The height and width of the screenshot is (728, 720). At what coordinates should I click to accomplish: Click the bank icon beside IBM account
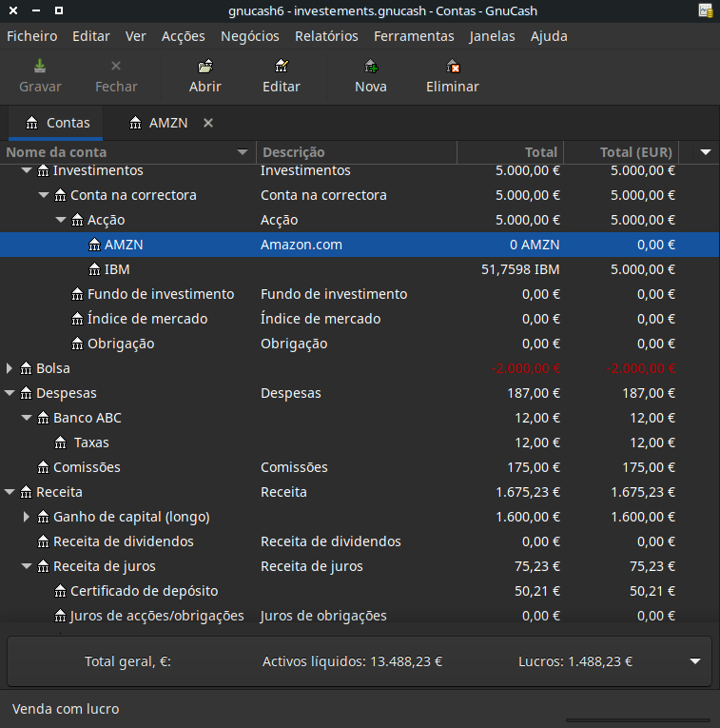(x=94, y=269)
